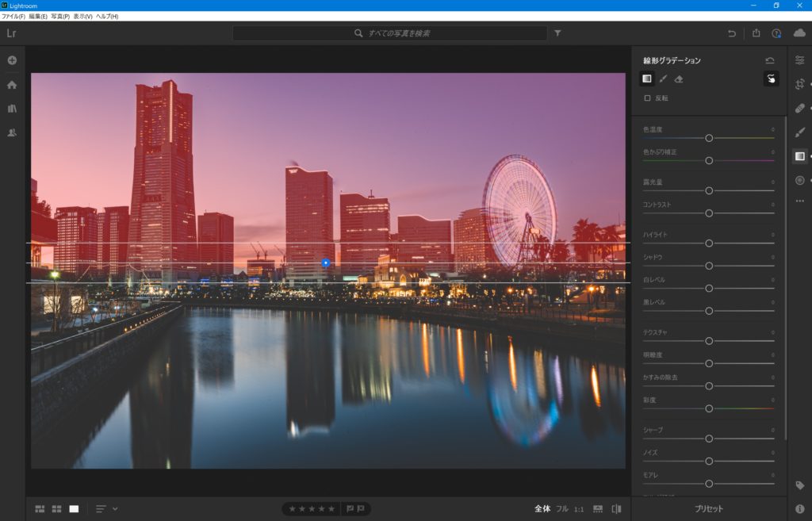Flag the photo as picked
The width and height of the screenshot is (812, 521).
click(350, 509)
